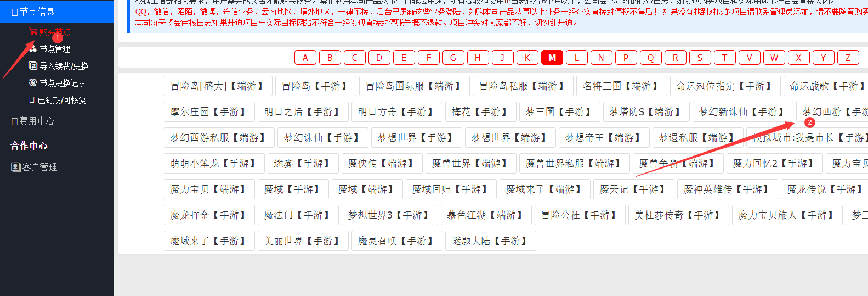This screenshot has width=868, height=296.
Task: Click the 节点更换记录 icon
Action: [x=33, y=82]
